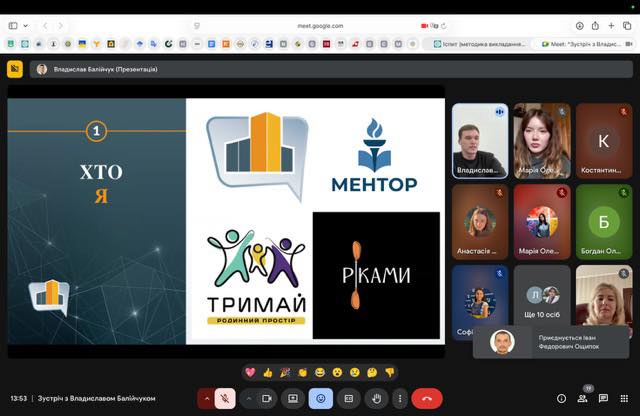Send the heart emoji reaction

point(250,372)
